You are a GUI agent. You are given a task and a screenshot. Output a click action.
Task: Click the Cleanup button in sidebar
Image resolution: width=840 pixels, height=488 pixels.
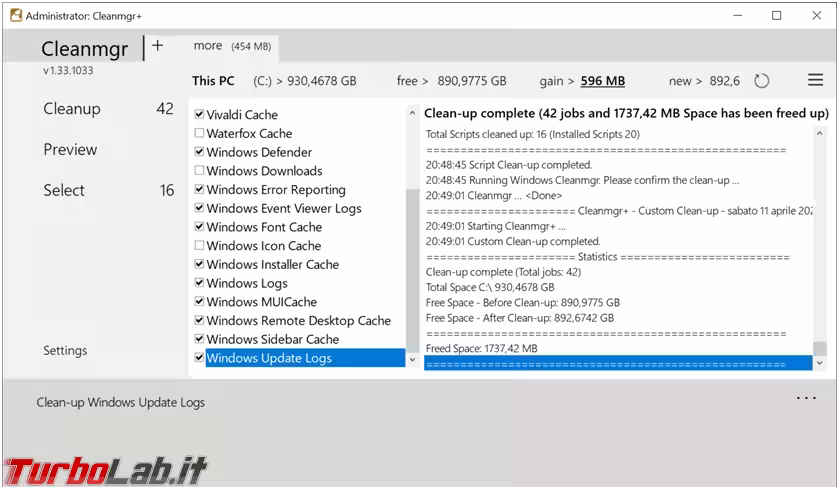[x=71, y=109]
